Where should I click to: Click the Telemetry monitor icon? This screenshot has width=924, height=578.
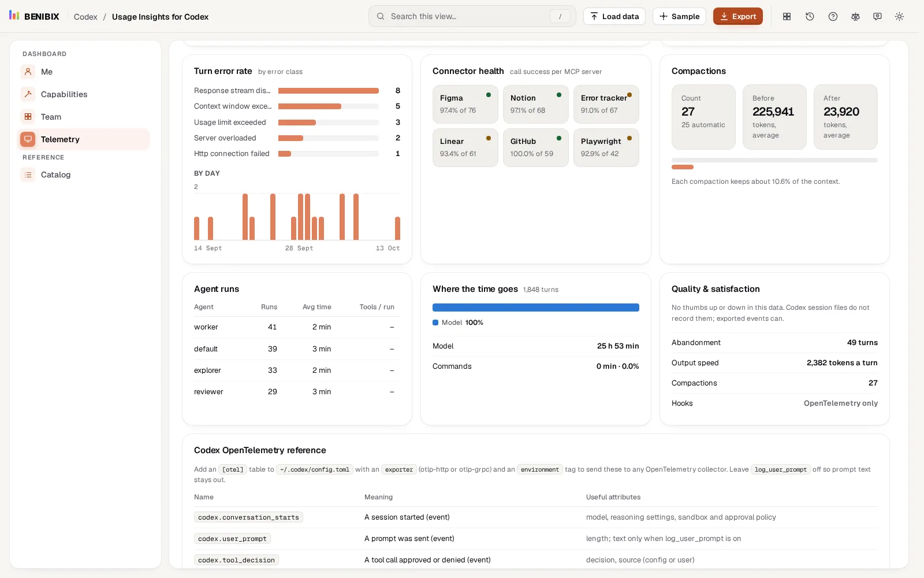28,139
